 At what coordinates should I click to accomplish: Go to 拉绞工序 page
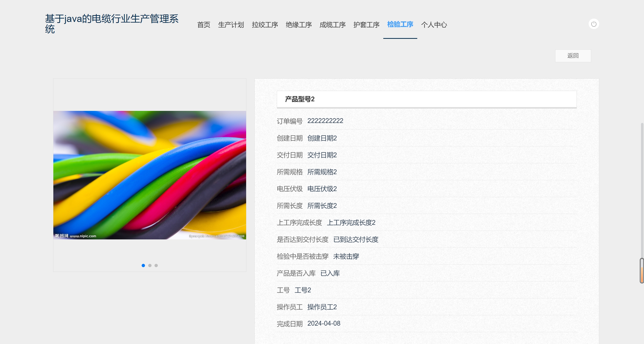pyautogui.click(x=265, y=25)
